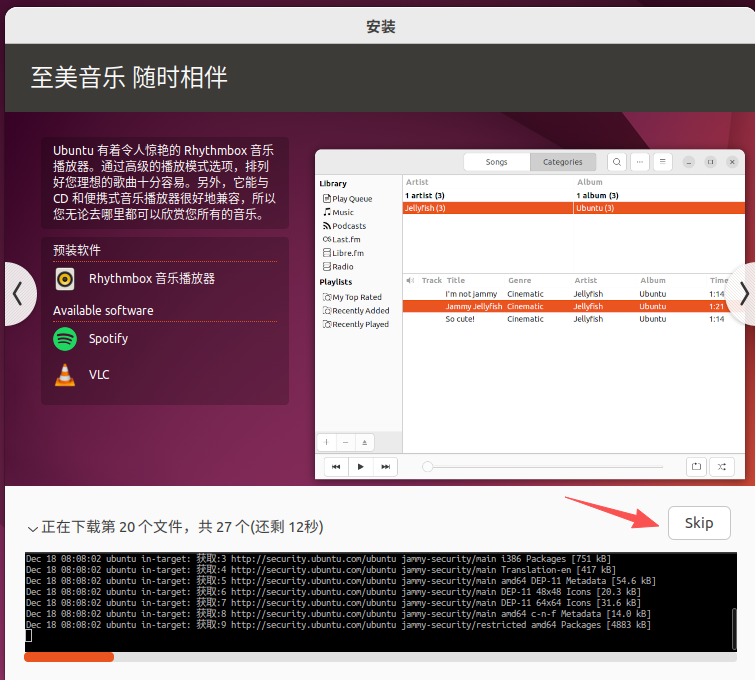Select the track I'm not jammy
The height and width of the screenshot is (680, 755).
(573, 294)
